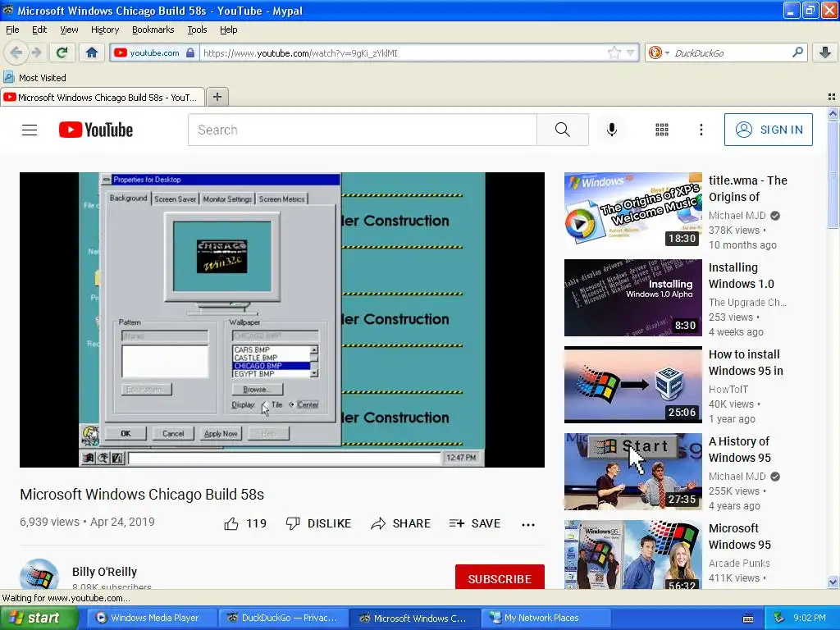This screenshot has height=630, width=840.
Task: Open the Installing Windows 1.0 thumbnail
Action: [632, 298]
